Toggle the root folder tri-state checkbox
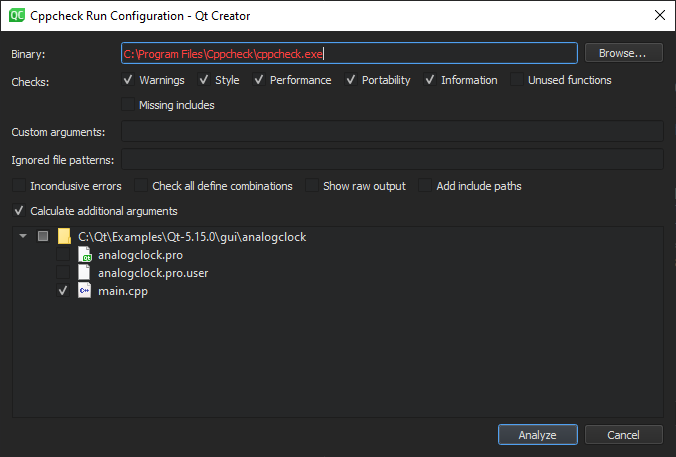Screen dimensions: 676x457 pyautogui.click(x=42, y=237)
